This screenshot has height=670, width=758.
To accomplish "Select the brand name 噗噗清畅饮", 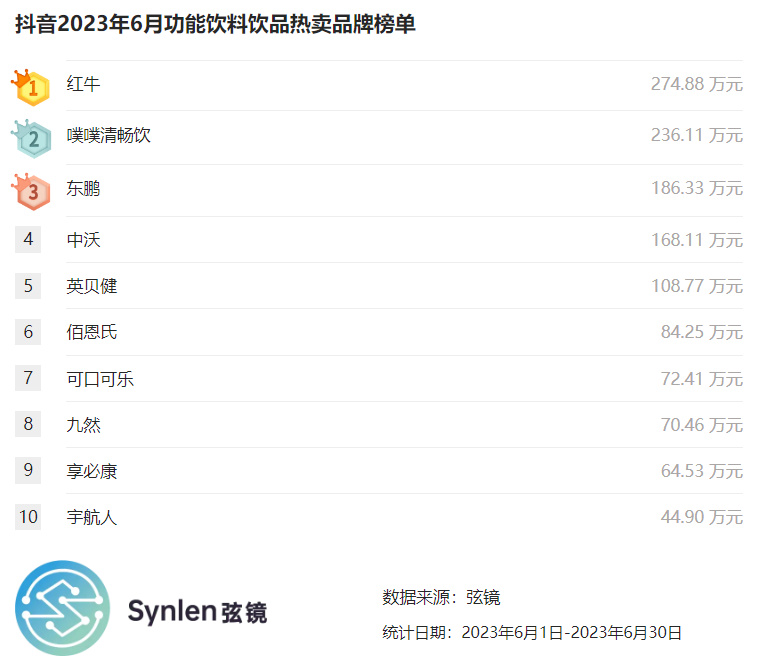I will [x=109, y=135].
